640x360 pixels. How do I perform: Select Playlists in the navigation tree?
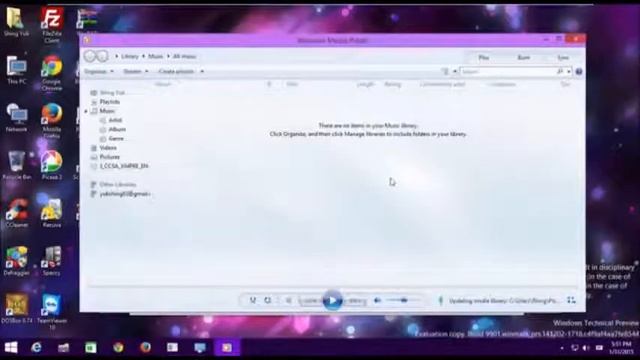(110, 102)
